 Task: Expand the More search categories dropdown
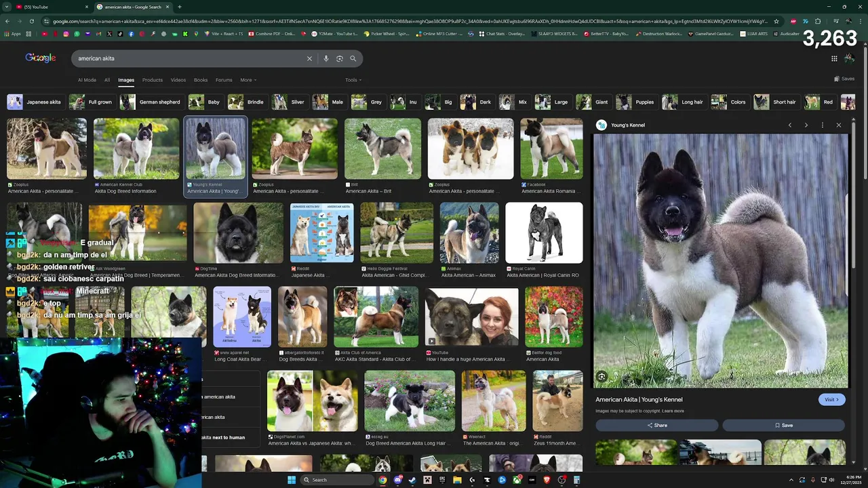tap(248, 80)
